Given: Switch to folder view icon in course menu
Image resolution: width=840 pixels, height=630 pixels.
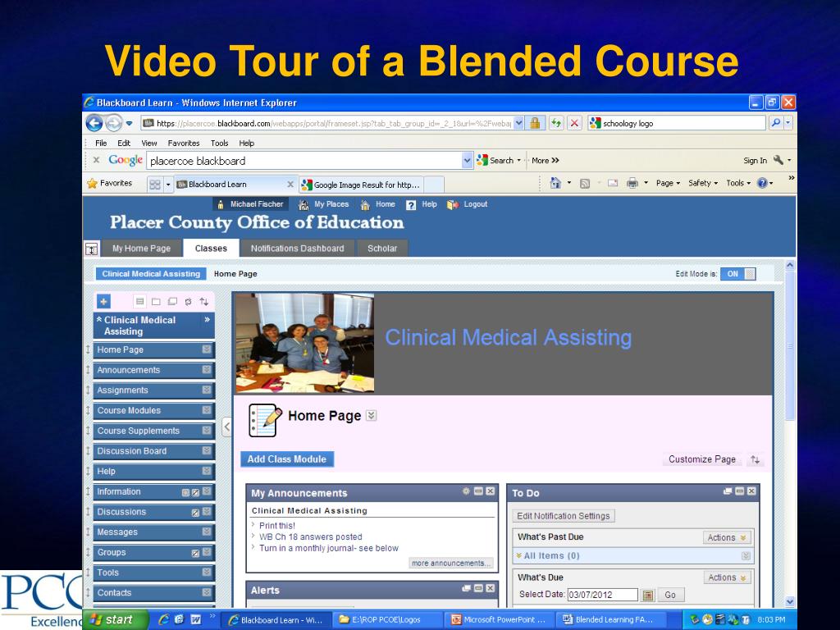Looking at the screenshot, I should click(x=156, y=302).
